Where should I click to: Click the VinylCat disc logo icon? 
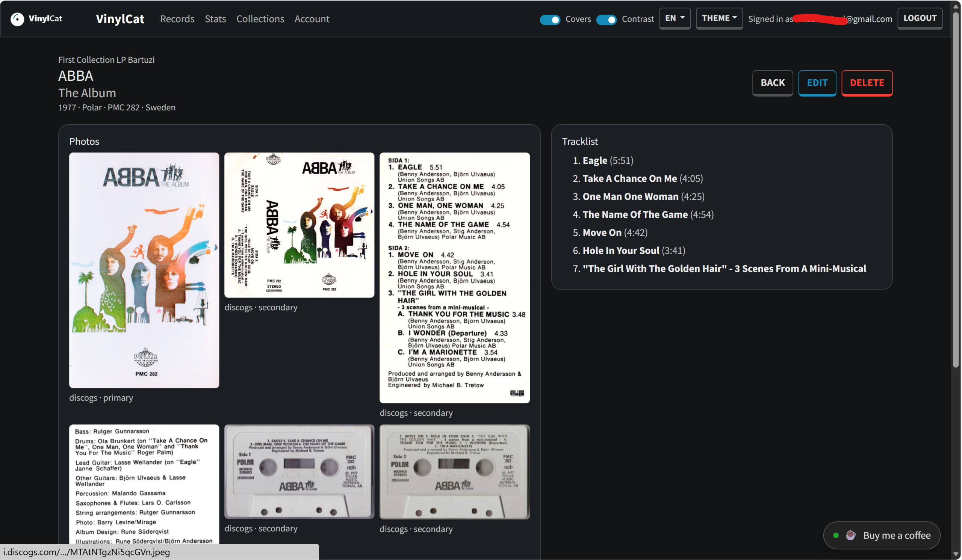17,19
